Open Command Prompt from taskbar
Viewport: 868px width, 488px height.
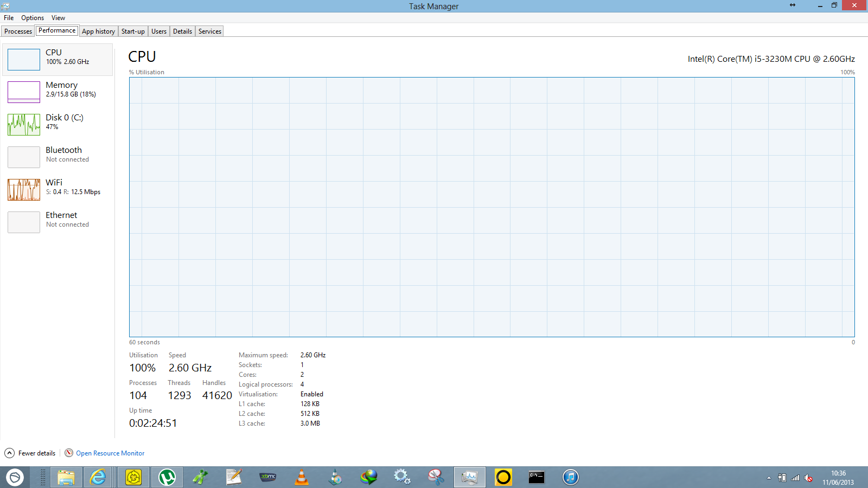coord(537,477)
